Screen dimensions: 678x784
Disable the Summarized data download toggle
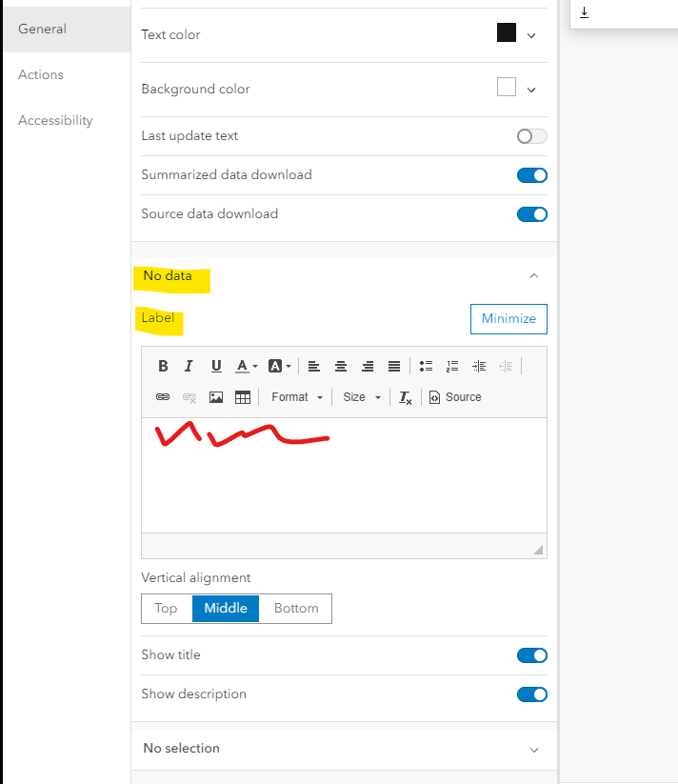(x=531, y=175)
